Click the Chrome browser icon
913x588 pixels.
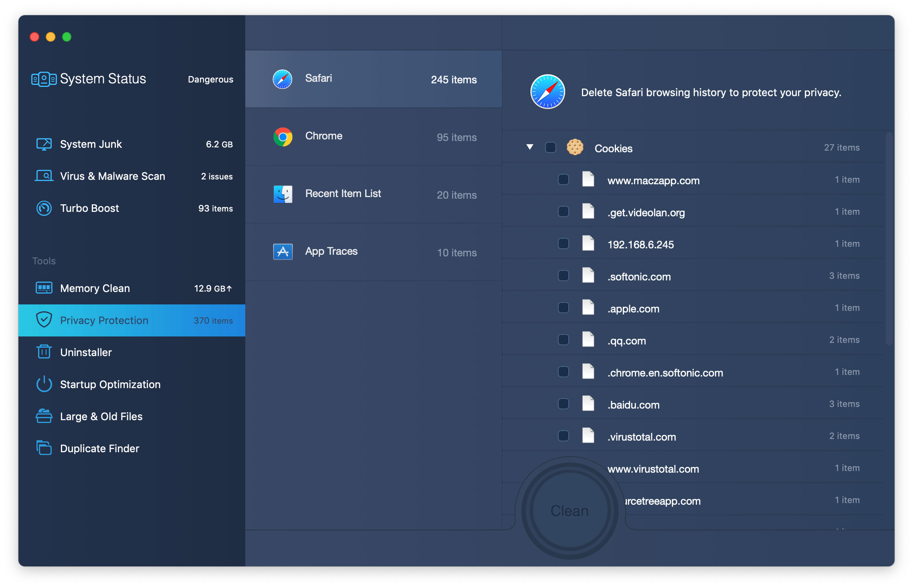coord(283,137)
